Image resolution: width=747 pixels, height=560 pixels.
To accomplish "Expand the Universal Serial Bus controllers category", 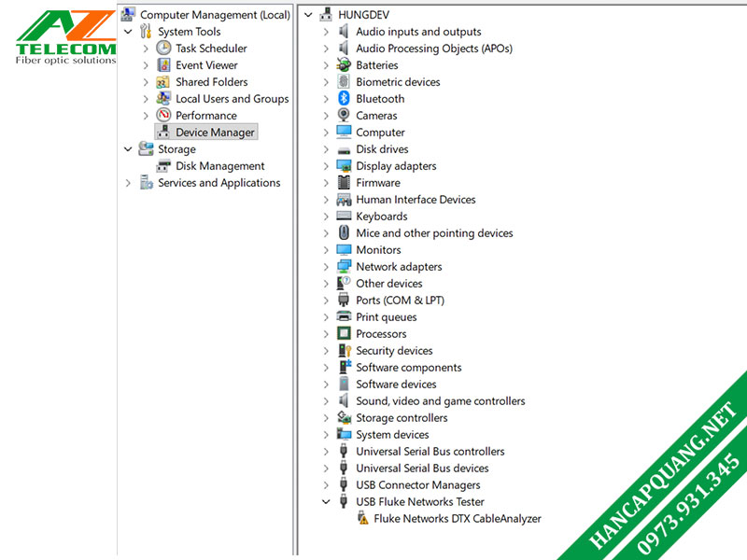I will click(326, 451).
